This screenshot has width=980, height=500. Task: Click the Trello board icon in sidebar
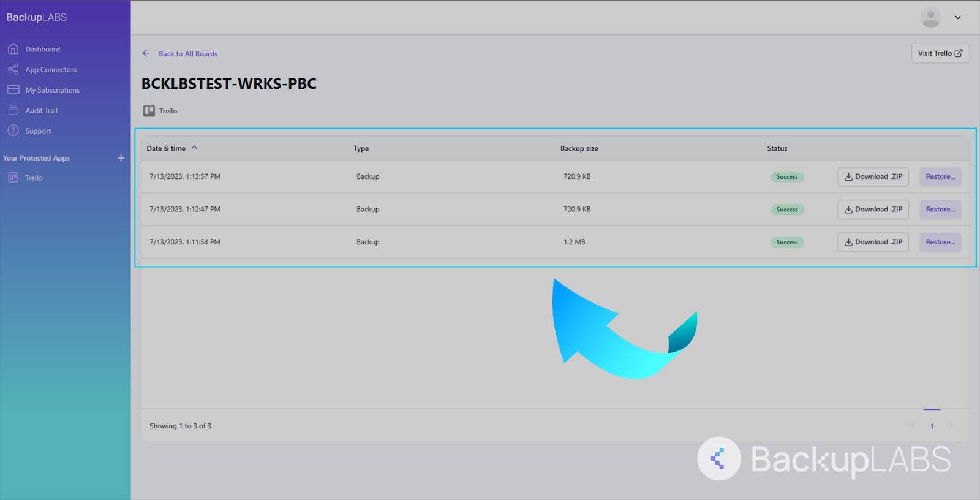coord(13,178)
